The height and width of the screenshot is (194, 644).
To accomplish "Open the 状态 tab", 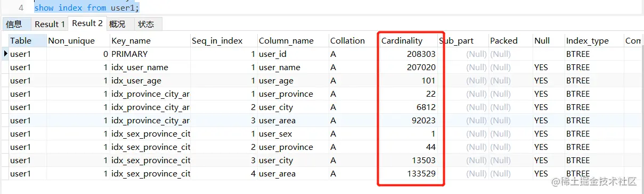I will click(x=146, y=24).
